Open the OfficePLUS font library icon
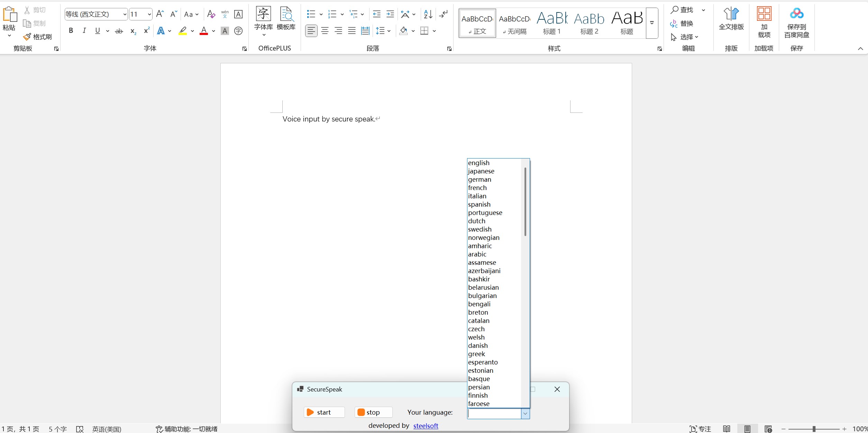This screenshot has height=433, width=868. pyautogui.click(x=263, y=14)
